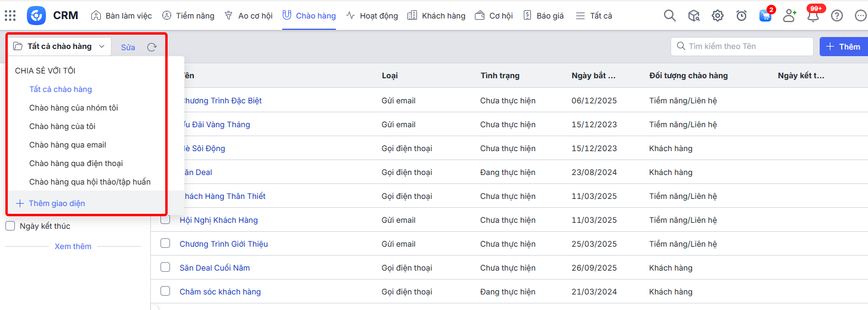This screenshot has height=310, width=868.
Task: Open the settings gear icon
Action: click(718, 16)
